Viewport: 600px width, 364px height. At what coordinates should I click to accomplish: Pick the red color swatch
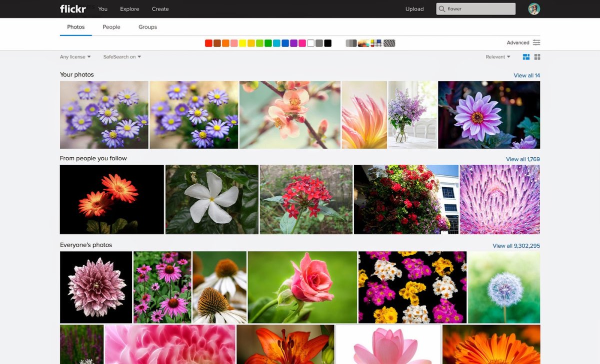208,43
